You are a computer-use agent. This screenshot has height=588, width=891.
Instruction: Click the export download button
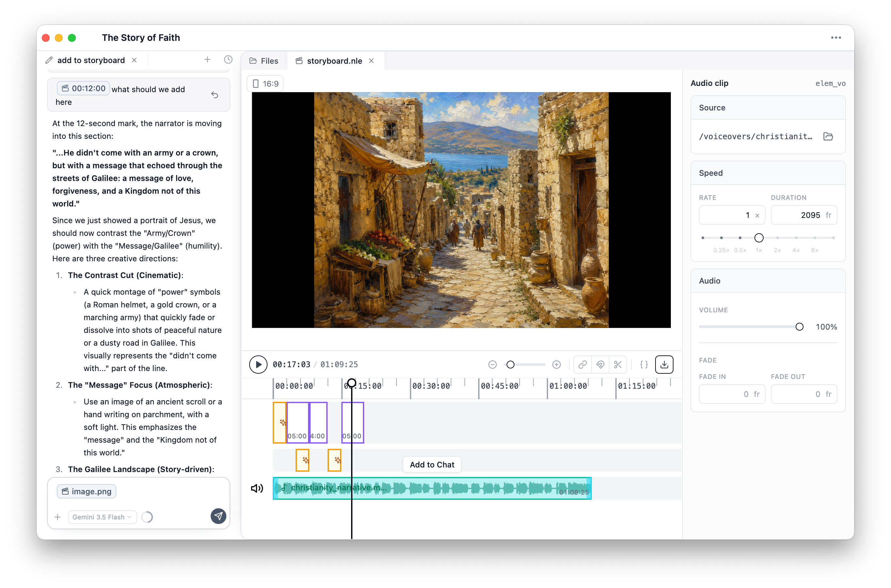click(664, 365)
